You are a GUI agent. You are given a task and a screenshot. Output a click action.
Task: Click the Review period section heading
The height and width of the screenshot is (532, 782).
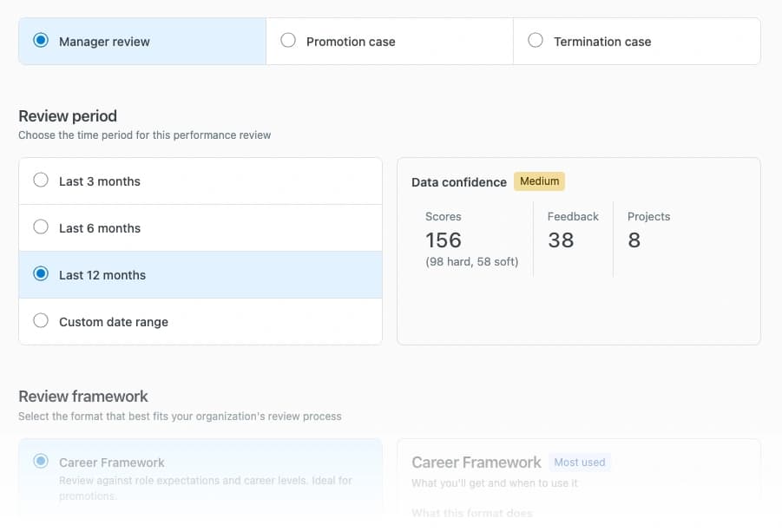68,115
